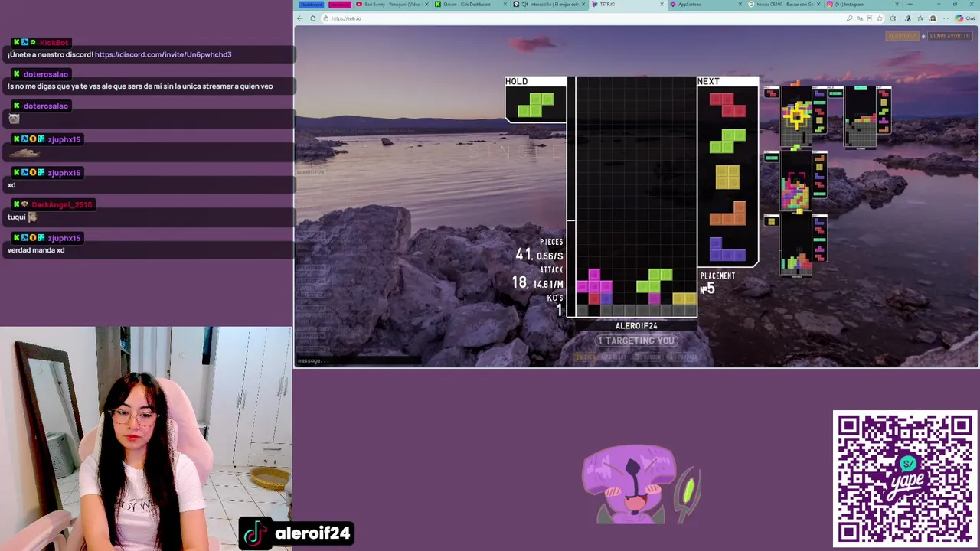This screenshot has width=980, height=551.
Task: Click the crown badge beside DarkAngel_2510
Action: 24,205
